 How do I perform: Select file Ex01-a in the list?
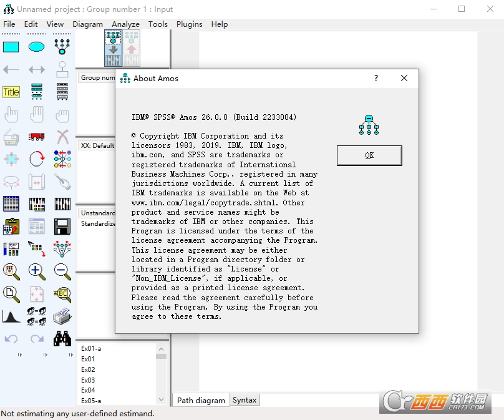91,348
